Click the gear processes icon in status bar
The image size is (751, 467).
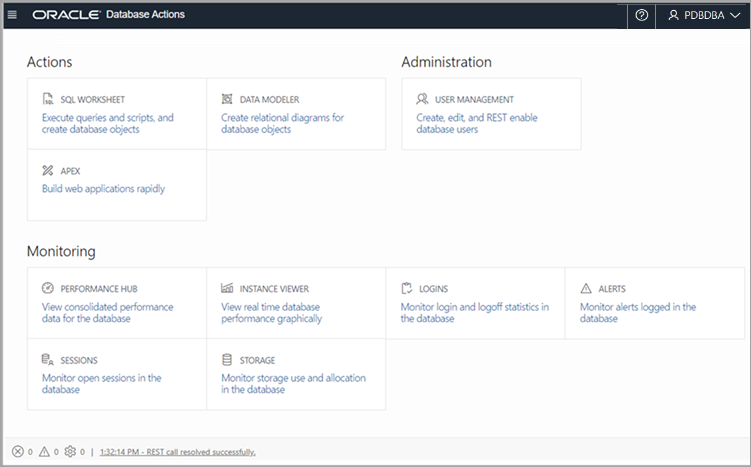tap(70, 452)
